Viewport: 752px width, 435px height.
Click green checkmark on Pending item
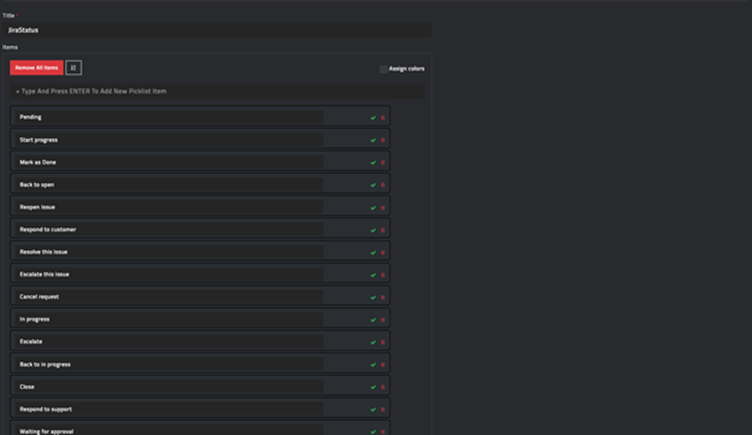point(373,117)
